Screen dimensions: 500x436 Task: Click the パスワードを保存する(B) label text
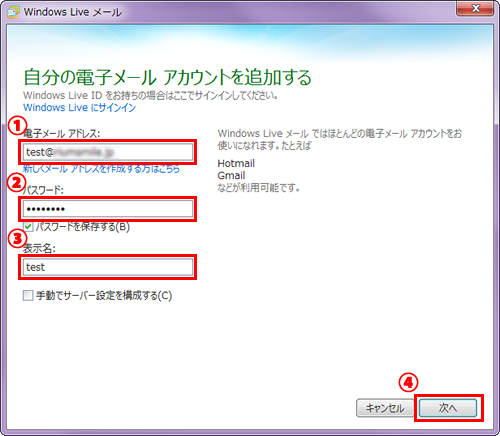[x=83, y=227]
